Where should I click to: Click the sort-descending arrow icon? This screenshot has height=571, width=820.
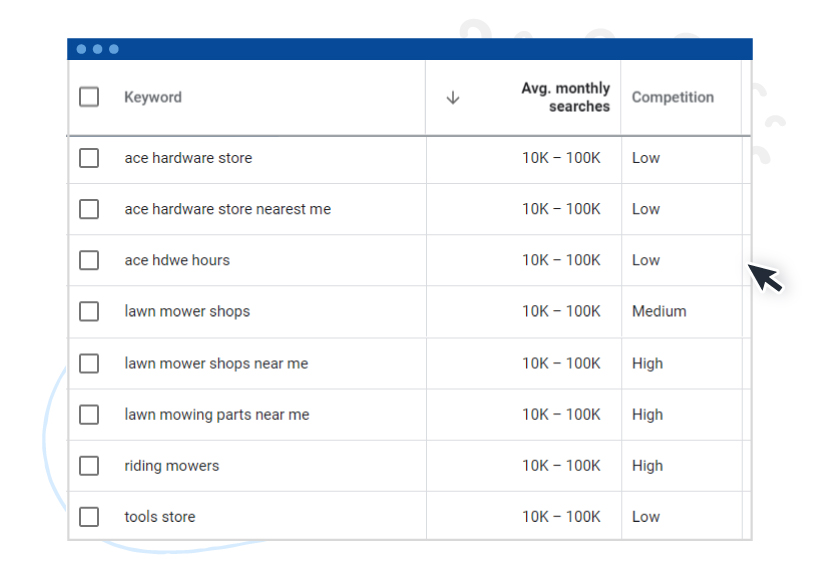coord(453,98)
